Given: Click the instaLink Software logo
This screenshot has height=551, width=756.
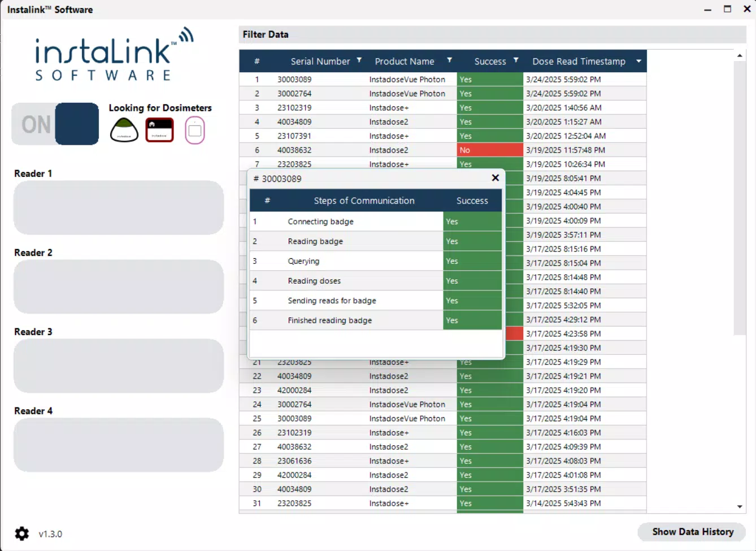Looking at the screenshot, I should [115, 55].
